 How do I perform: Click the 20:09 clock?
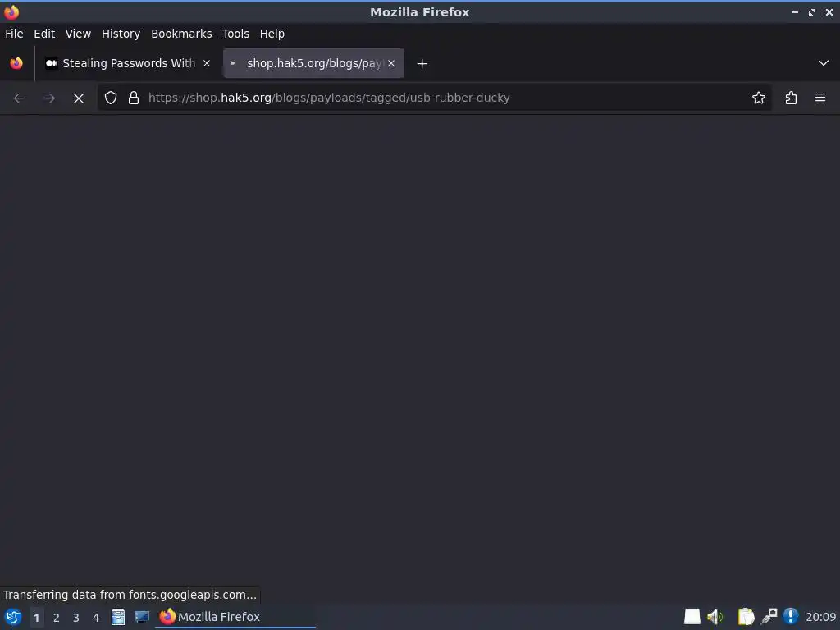[x=820, y=617]
